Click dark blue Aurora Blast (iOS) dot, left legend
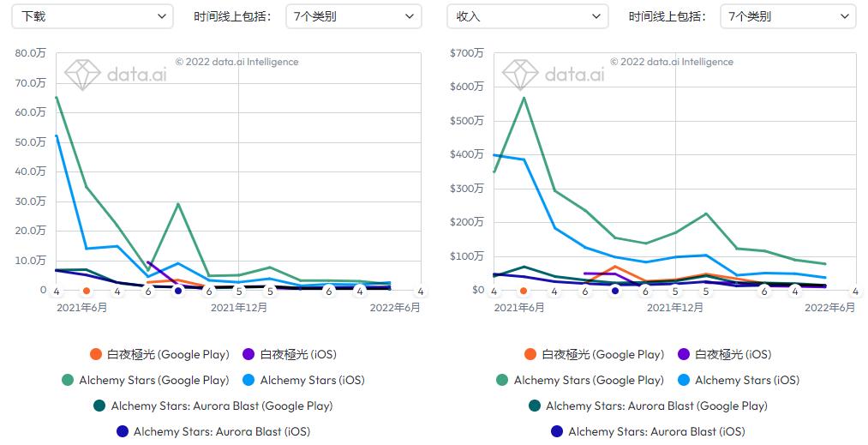This screenshot has width=868, height=445. click(122, 431)
